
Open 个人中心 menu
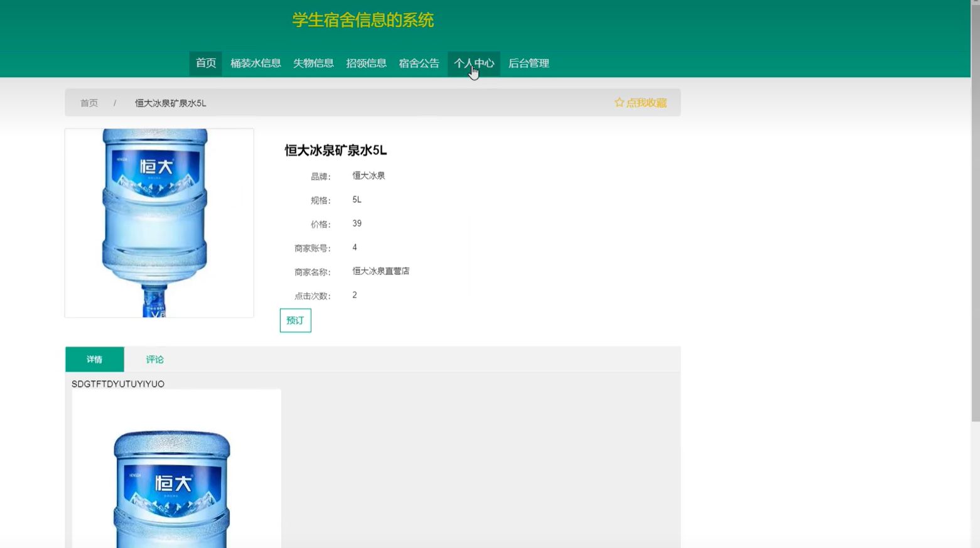pos(474,63)
